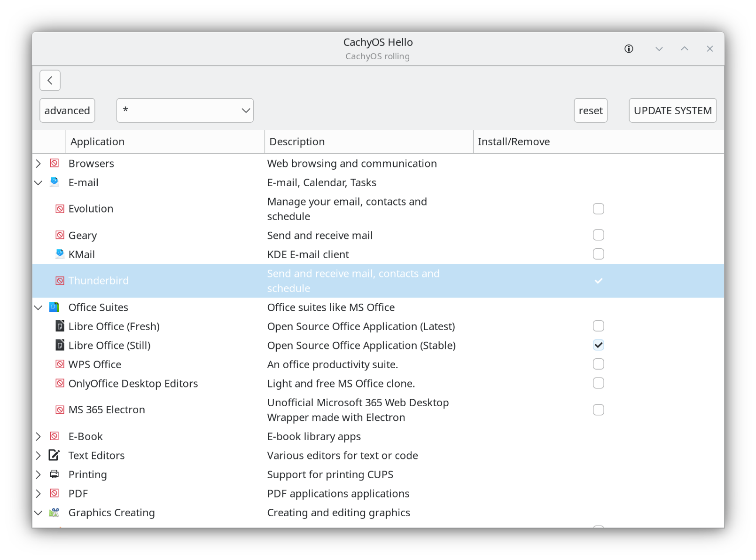The image size is (756, 560).
Task: Click the KMail app icon
Action: pos(60,254)
